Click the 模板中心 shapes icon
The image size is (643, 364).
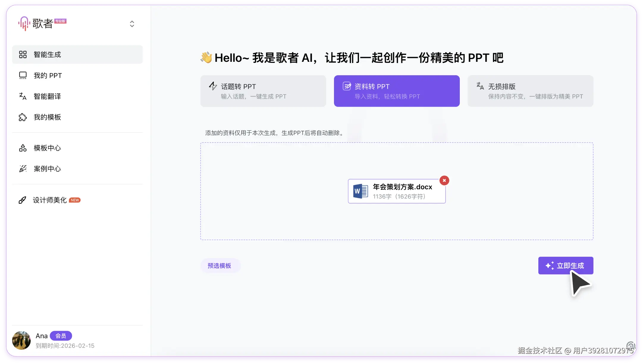[x=23, y=148]
